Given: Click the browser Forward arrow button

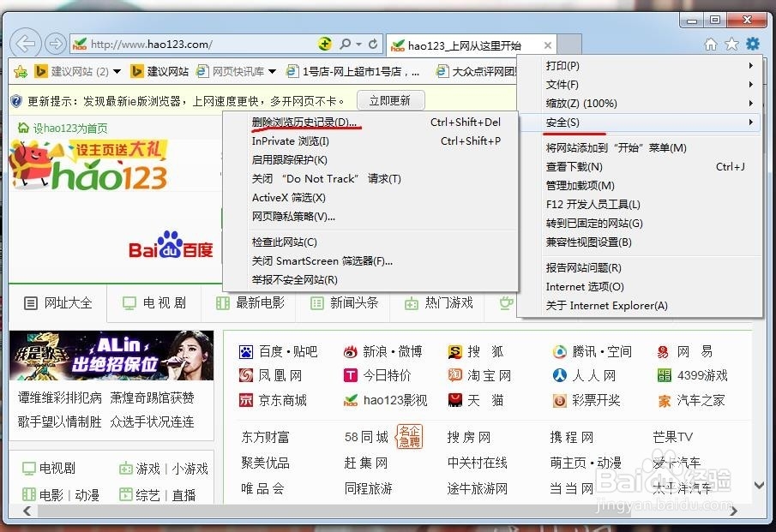Looking at the screenshot, I should click(56, 44).
